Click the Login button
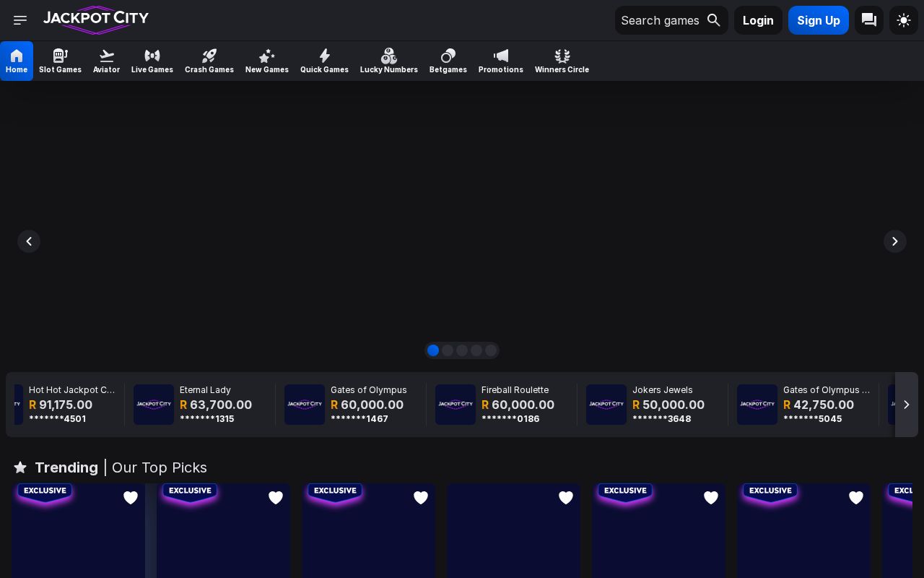 pyautogui.click(x=758, y=20)
